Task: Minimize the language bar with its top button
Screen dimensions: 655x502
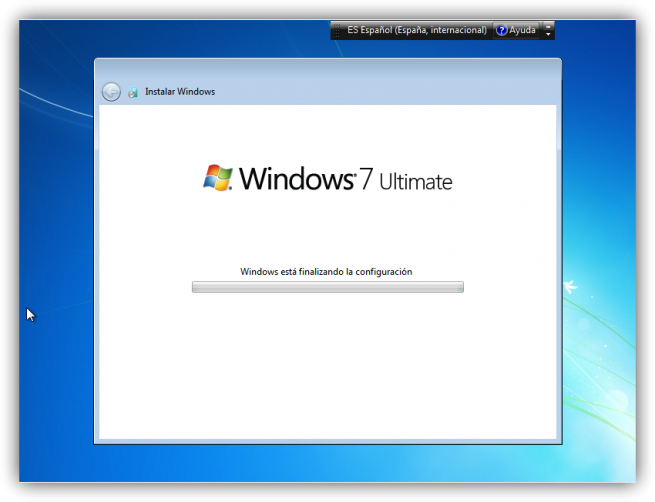Action: click(548, 26)
